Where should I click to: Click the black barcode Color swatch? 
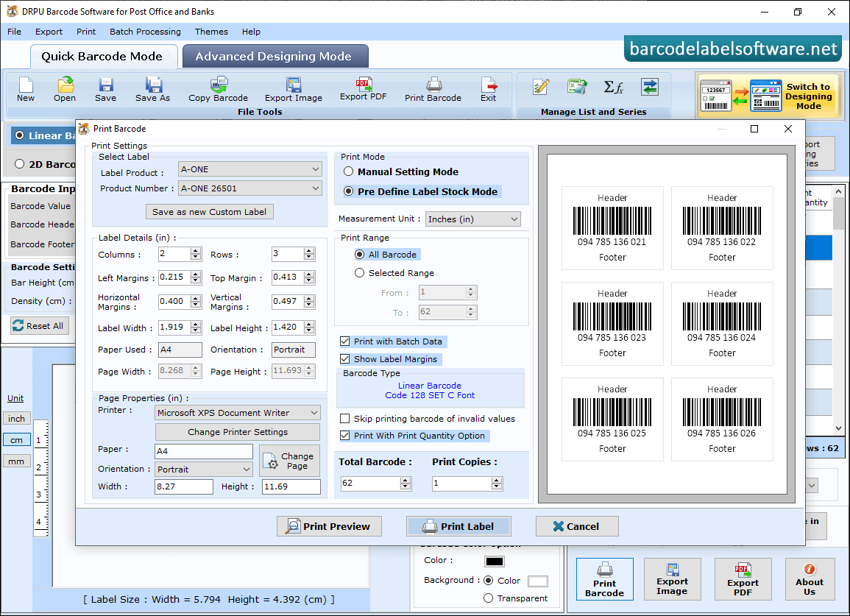[x=495, y=562]
